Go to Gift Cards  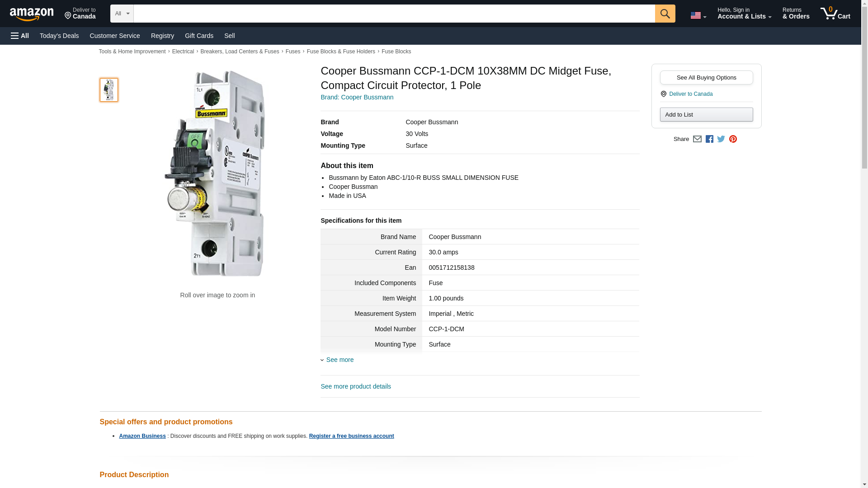(x=199, y=36)
